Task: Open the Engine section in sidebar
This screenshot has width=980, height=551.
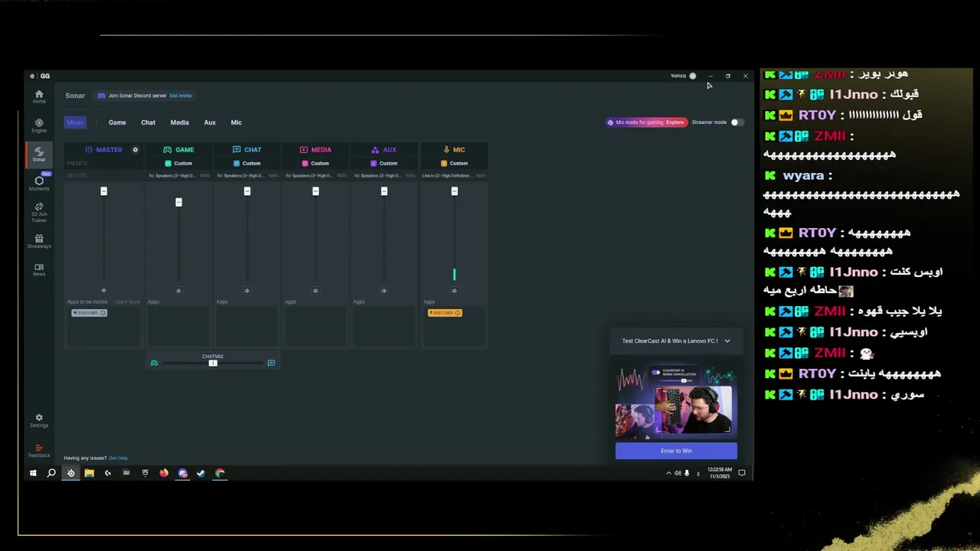Action: click(x=39, y=126)
